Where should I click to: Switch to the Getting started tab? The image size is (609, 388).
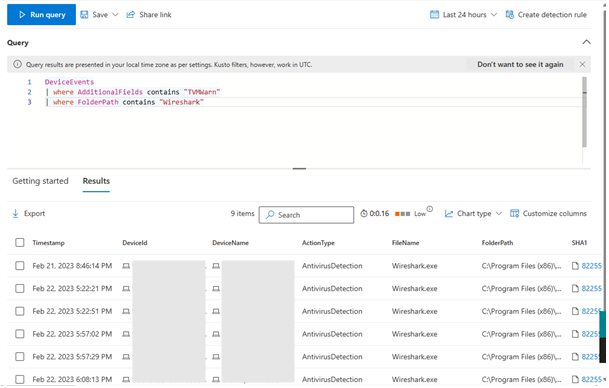[40, 181]
